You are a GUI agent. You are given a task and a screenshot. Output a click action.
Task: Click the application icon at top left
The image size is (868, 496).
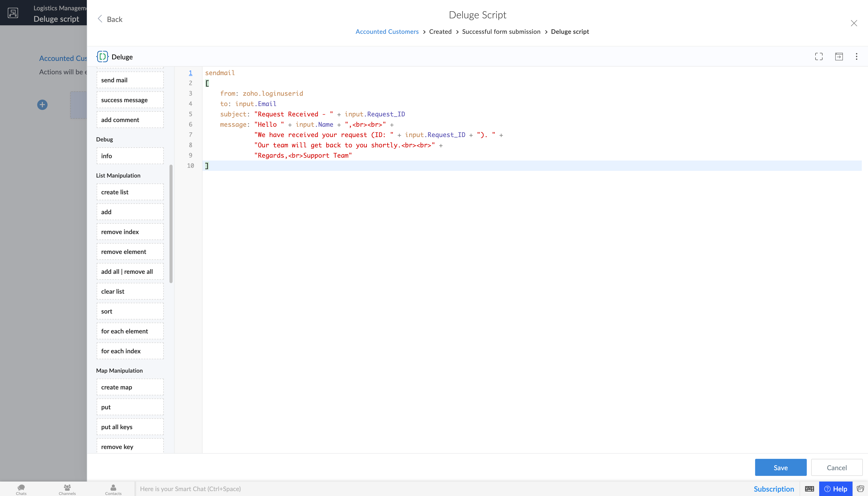click(13, 13)
